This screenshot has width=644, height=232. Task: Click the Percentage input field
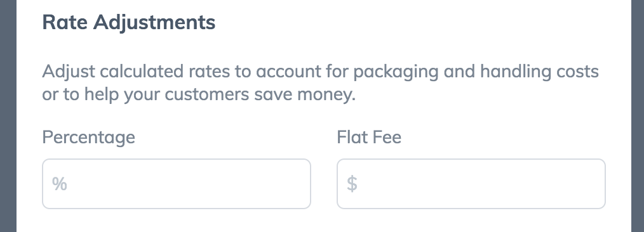[176, 184]
